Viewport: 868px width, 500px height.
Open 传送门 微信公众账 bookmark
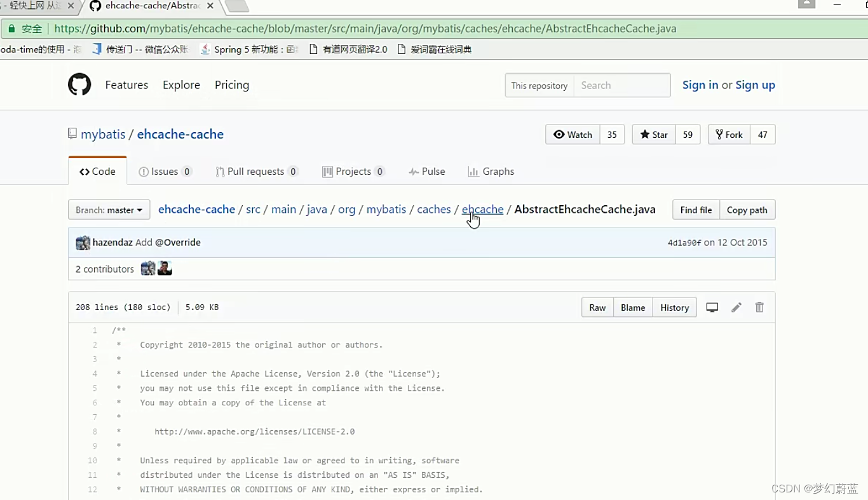tap(140, 49)
